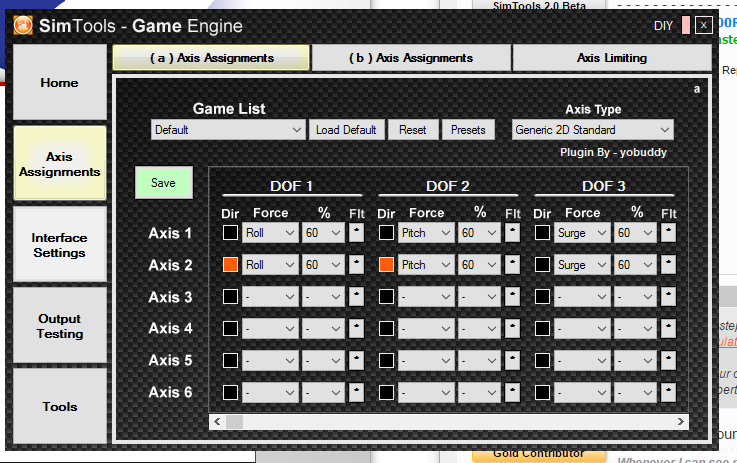
Task: Click the horizontal scrollbar right arrow
Action: click(681, 422)
